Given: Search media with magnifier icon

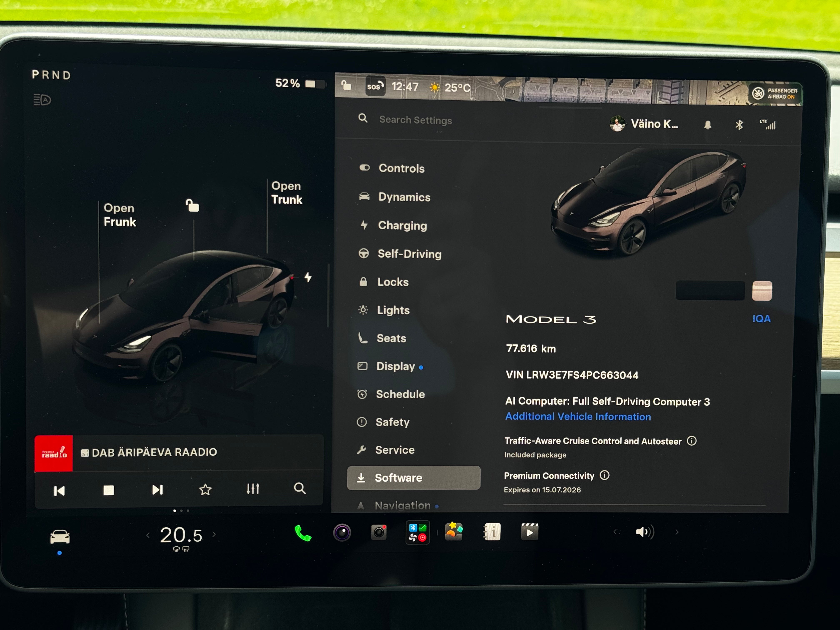Looking at the screenshot, I should (x=300, y=488).
